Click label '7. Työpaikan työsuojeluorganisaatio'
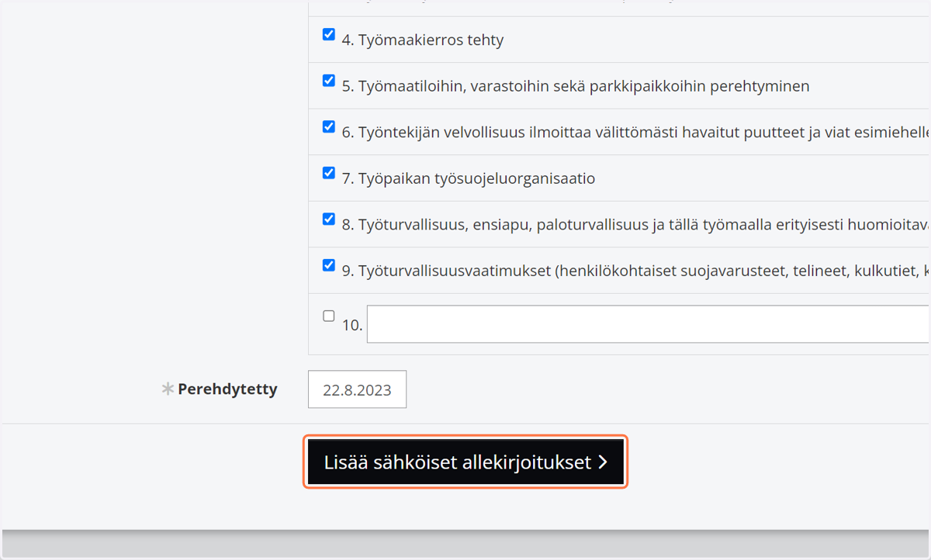 (469, 178)
